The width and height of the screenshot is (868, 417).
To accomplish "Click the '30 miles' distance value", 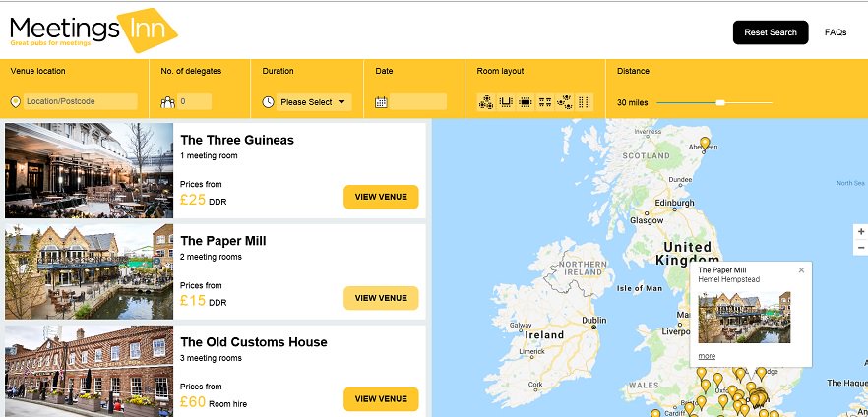I will (x=632, y=103).
